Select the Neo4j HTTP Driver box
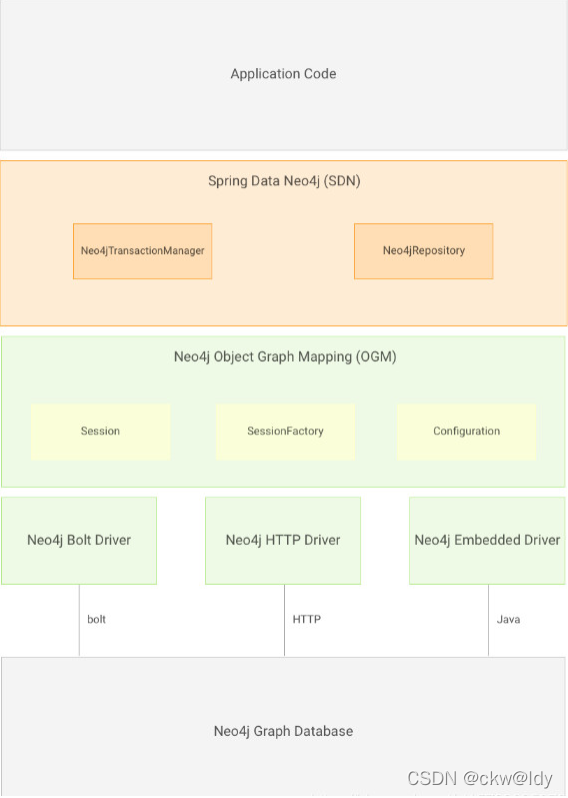 (283, 540)
